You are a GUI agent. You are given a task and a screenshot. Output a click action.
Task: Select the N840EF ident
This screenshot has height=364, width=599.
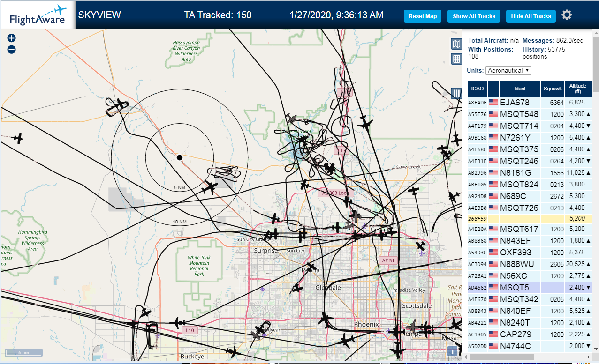click(x=516, y=311)
